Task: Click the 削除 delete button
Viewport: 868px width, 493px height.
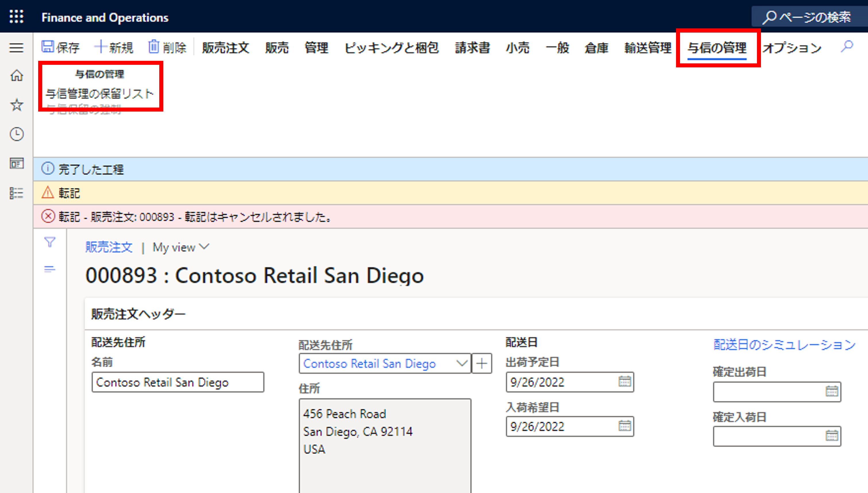Action: pyautogui.click(x=167, y=47)
